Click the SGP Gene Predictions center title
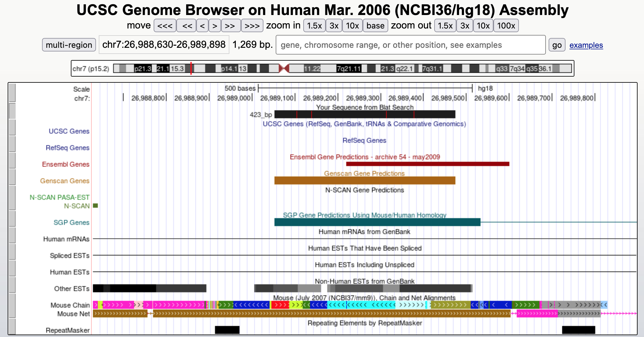This screenshot has width=644, height=337. (364, 215)
